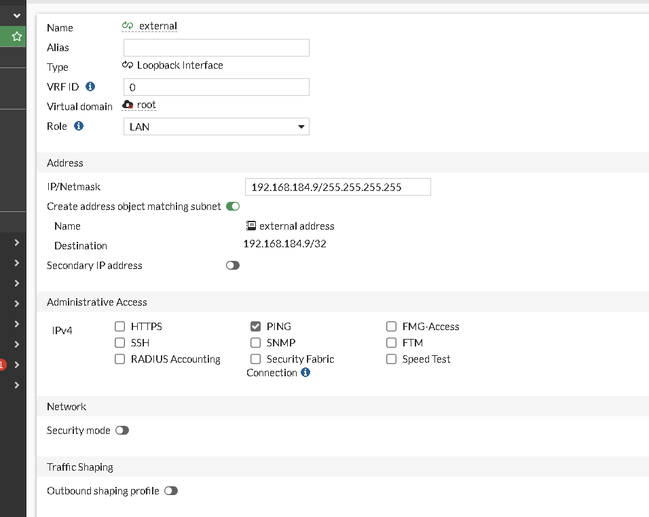Click the VRF ID info icon
Image resolution: width=649 pixels, height=517 pixels.
90,87
